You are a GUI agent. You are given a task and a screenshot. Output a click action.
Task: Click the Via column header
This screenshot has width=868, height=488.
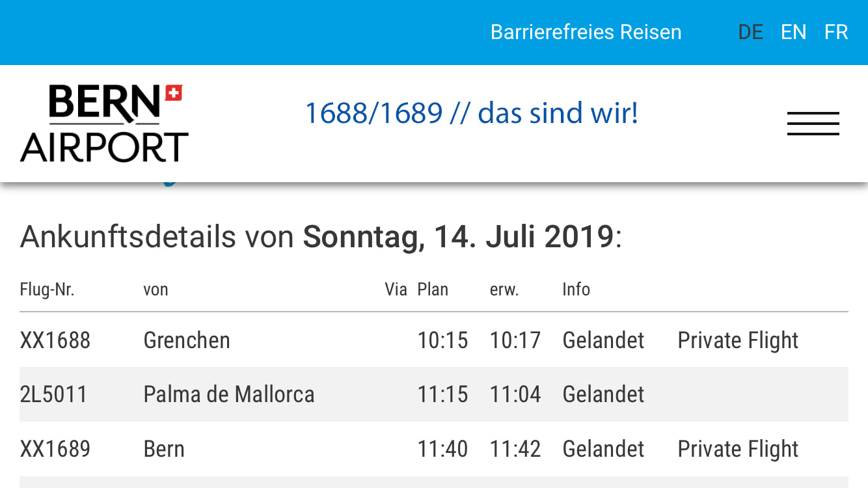(x=396, y=290)
